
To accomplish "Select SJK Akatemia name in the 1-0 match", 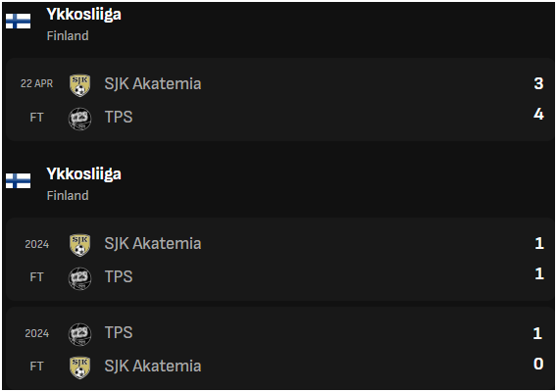I will point(153,367).
